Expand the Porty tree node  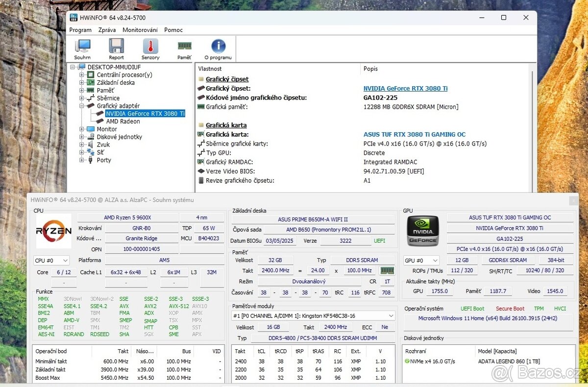82,160
